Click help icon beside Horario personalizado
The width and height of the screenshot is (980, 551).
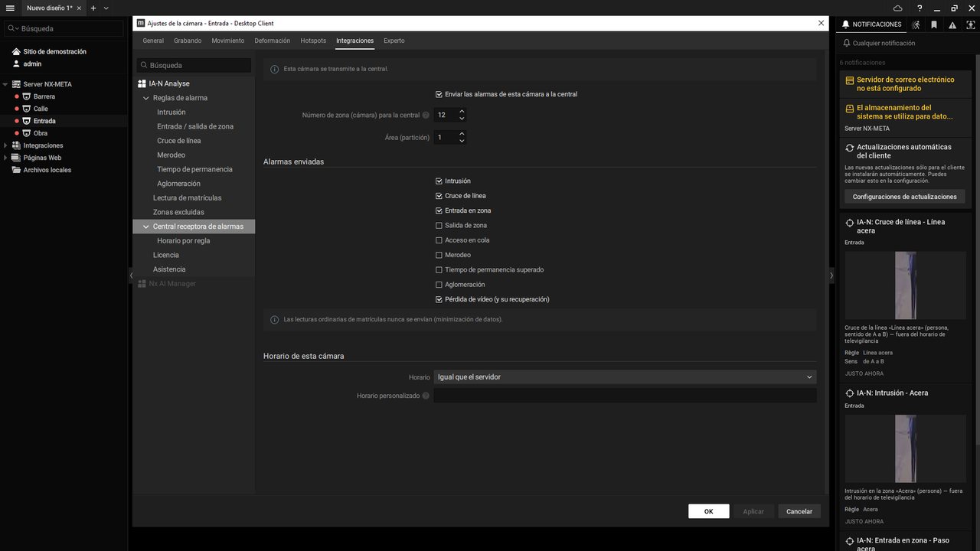pos(426,396)
